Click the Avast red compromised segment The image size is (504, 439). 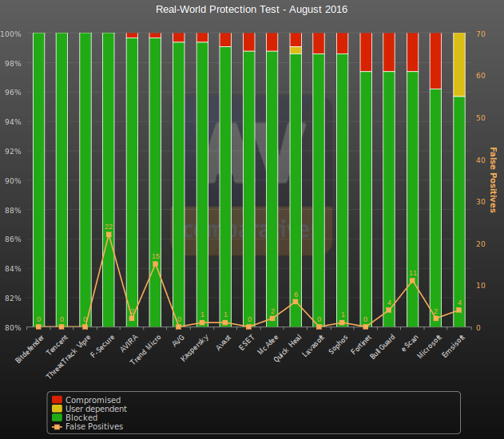click(225, 39)
